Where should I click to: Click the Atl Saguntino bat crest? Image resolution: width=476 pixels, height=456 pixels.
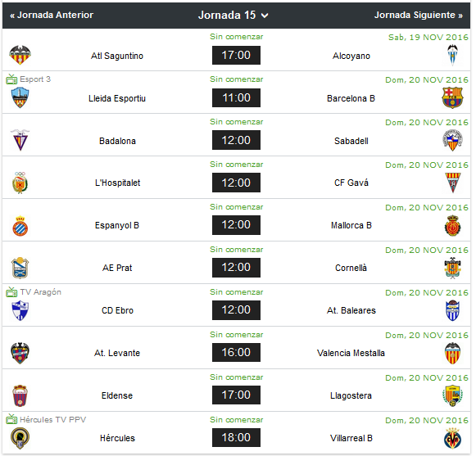click(20, 55)
